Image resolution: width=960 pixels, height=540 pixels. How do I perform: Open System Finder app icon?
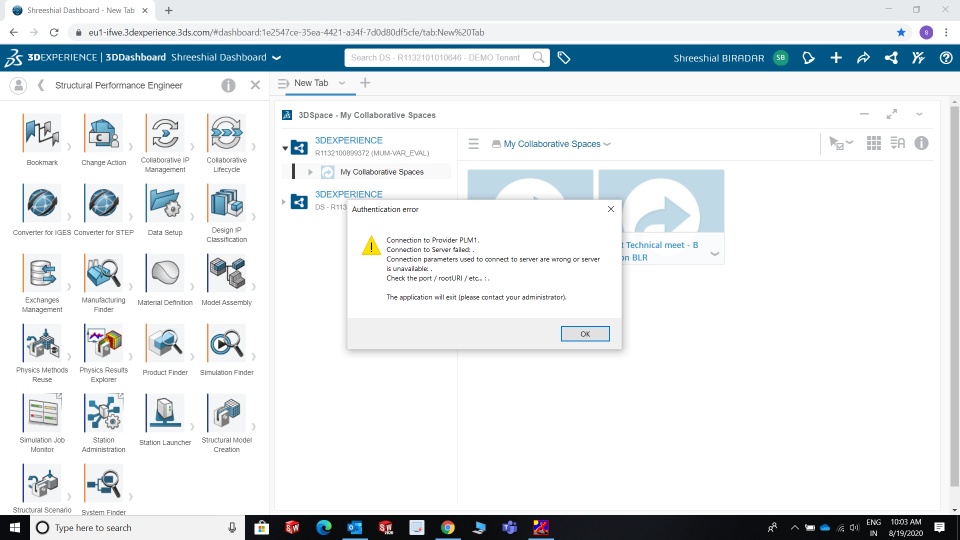[103, 482]
